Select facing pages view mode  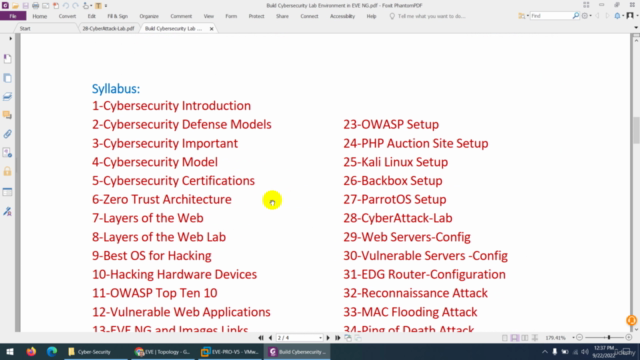(524, 338)
